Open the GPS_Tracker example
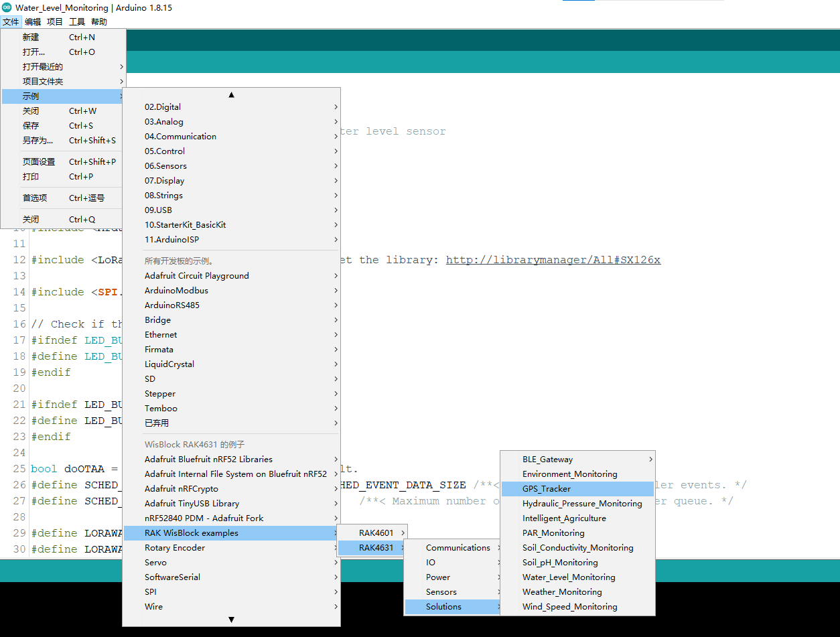840x637 pixels. tap(547, 489)
